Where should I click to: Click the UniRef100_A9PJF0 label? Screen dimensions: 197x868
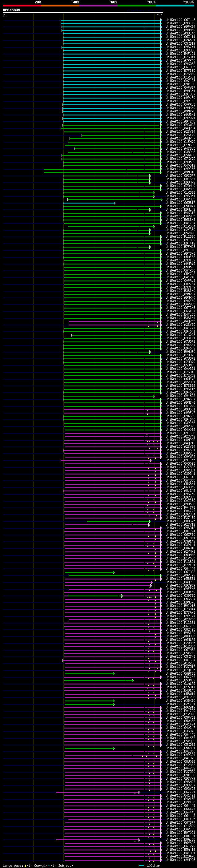point(180,98)
